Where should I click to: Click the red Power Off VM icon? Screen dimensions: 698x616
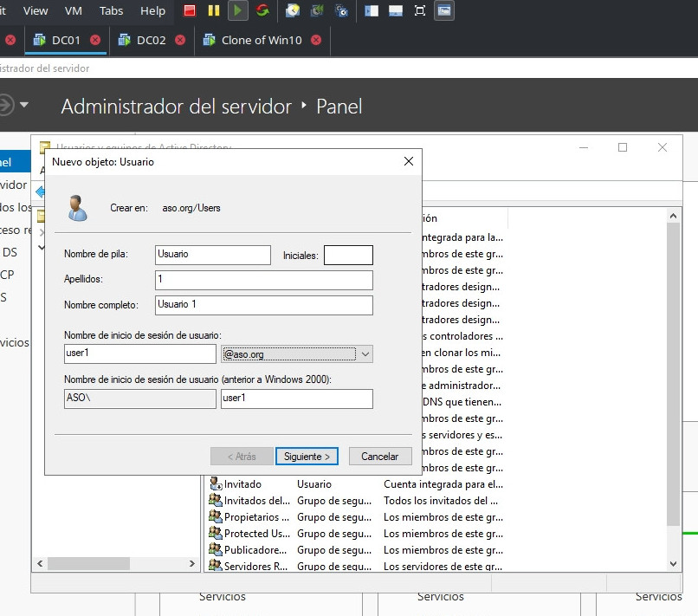[x=190, y=11]
